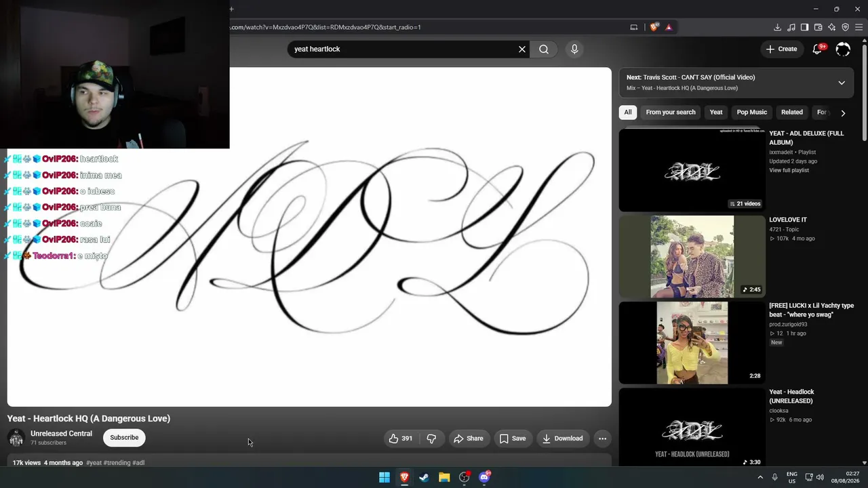Dislike the video with thumbs down button
868x488 pixels.
point(431,439)
